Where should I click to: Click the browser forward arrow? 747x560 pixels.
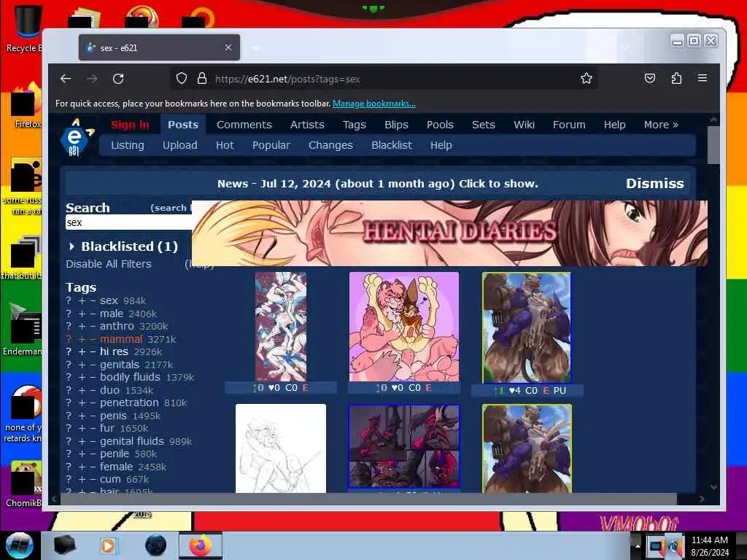[x=92, y=79]
